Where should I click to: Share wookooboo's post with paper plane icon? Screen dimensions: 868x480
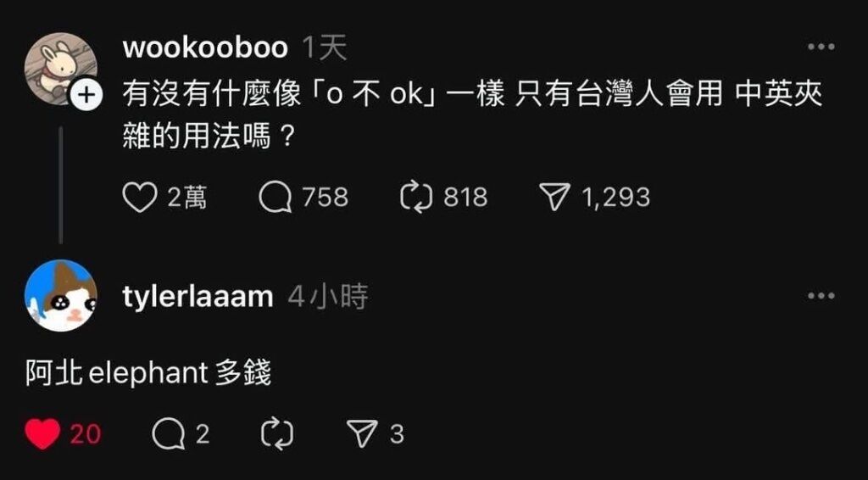coord(554,198)
